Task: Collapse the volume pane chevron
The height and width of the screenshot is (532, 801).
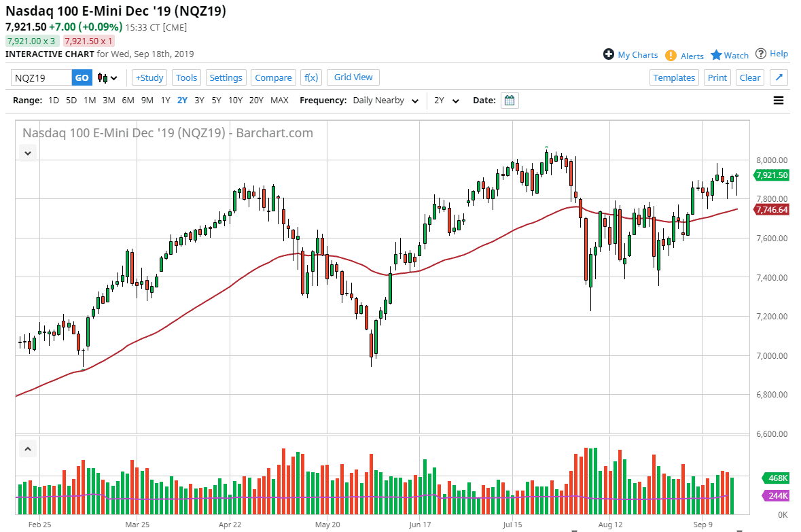Action: (x=28, y=448)
